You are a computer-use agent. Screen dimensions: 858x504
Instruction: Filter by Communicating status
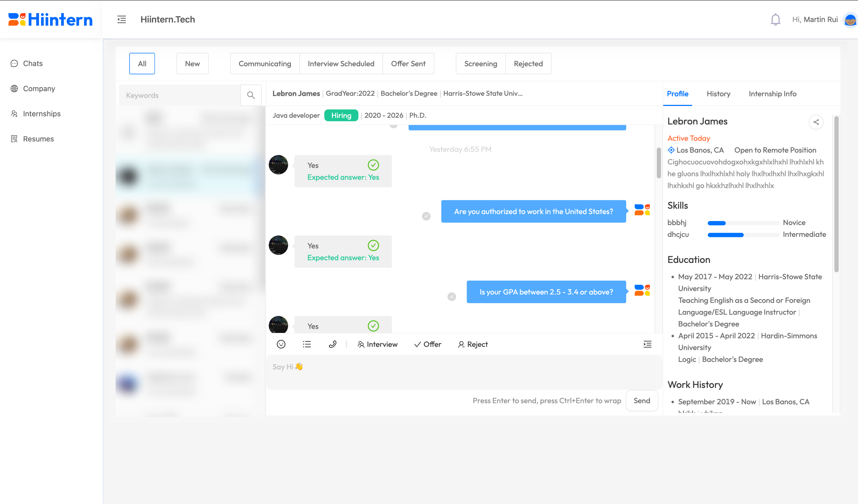(x=265, y=64)
